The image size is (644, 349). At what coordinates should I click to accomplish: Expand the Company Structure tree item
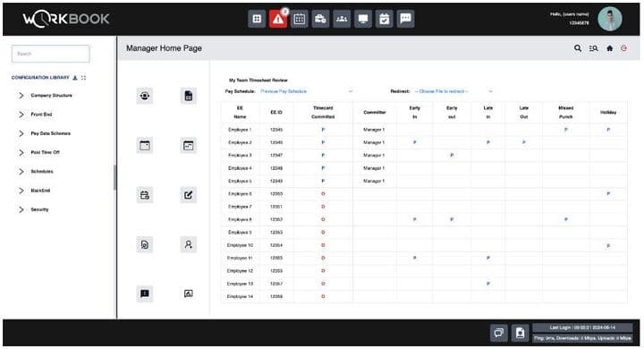21,96
